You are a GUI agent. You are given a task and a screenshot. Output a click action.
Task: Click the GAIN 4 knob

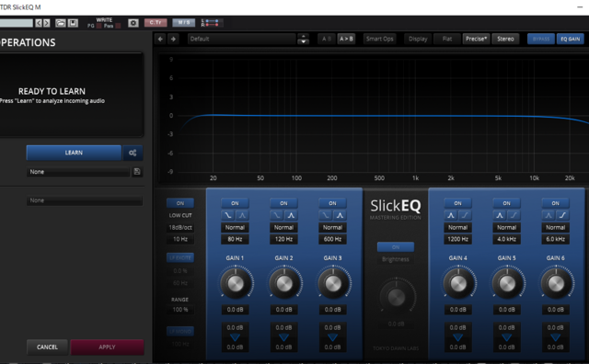click(458, 283)
